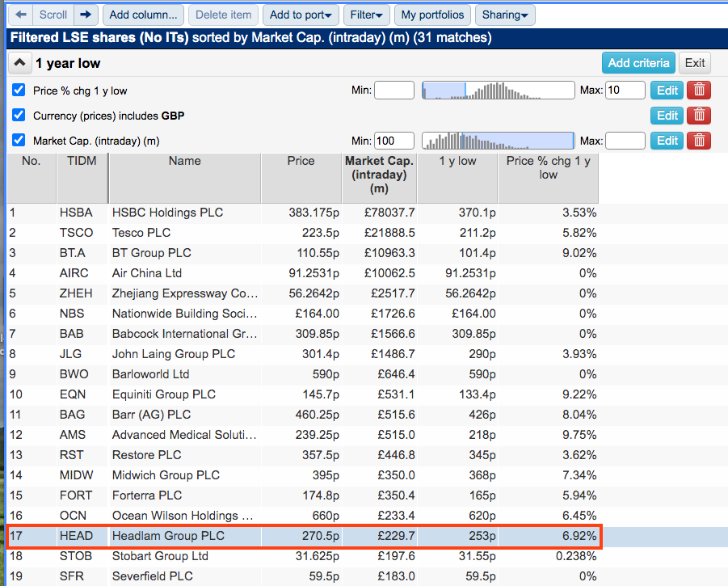Screen dimensions: 728x586
Task: Click Babcock International Gr… name
Action: point(185,334)
